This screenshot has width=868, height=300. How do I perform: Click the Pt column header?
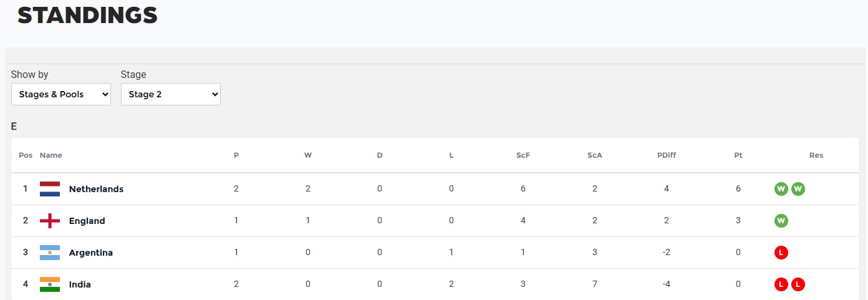click(x=738, y=155)
